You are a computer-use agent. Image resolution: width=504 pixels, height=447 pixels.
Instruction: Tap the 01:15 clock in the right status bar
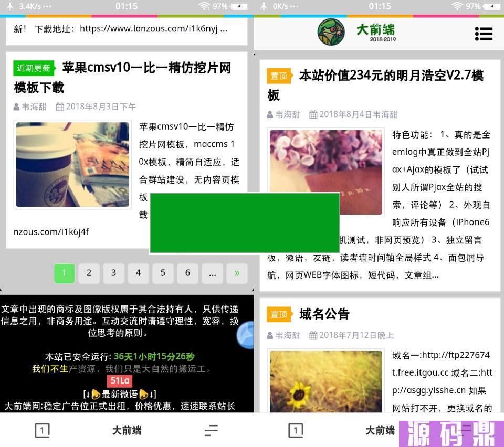[380, 6]
